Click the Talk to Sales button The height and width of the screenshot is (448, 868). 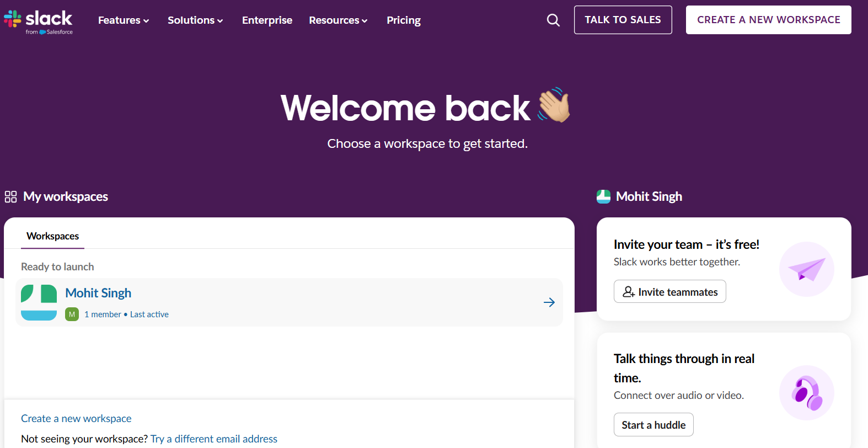623,20
